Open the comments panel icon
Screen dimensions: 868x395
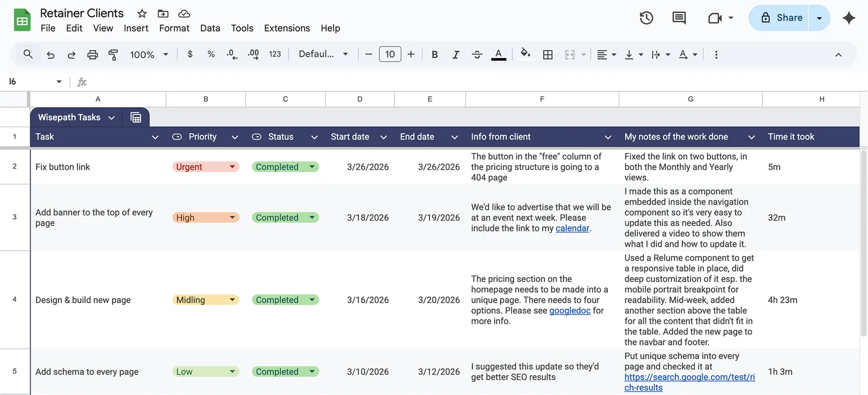679,18
